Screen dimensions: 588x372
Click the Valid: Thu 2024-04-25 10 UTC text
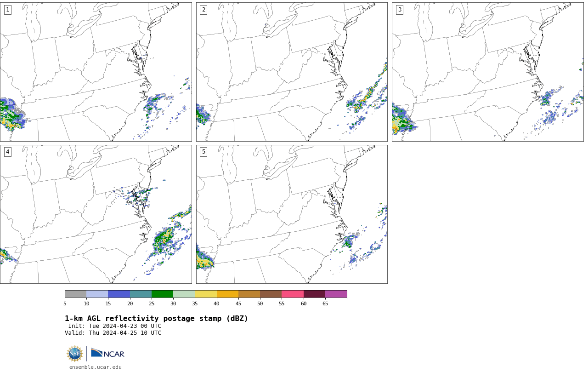(x=113, y=333)
